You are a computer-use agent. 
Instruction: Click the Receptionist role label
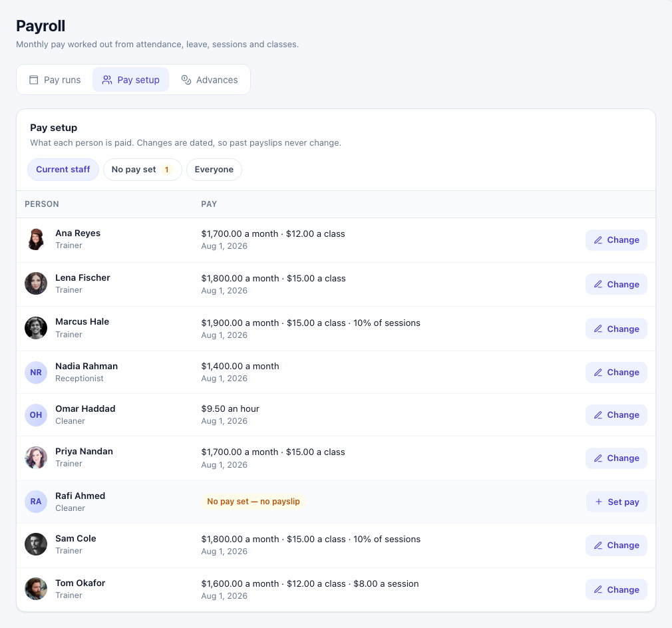tap(79, 379)
